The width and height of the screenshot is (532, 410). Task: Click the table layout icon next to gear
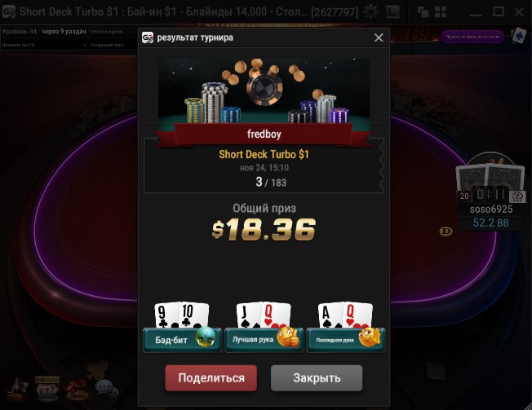click(x=393, y=12)
